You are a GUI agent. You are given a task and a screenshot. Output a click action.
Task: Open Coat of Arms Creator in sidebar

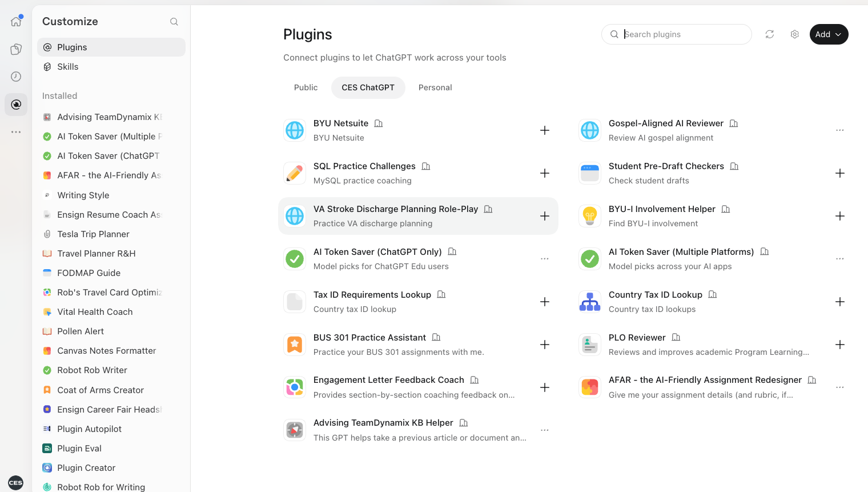click(111, 390)
